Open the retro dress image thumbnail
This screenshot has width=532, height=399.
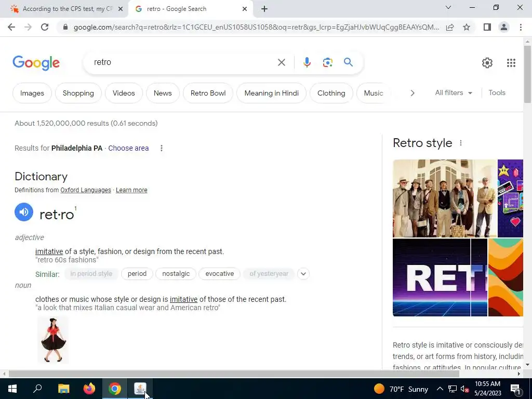pyautogui.click(x=53, y=340)
